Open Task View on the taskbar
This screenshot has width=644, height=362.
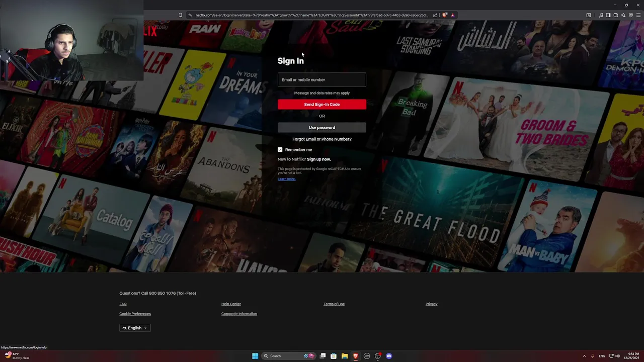[323, 356]
